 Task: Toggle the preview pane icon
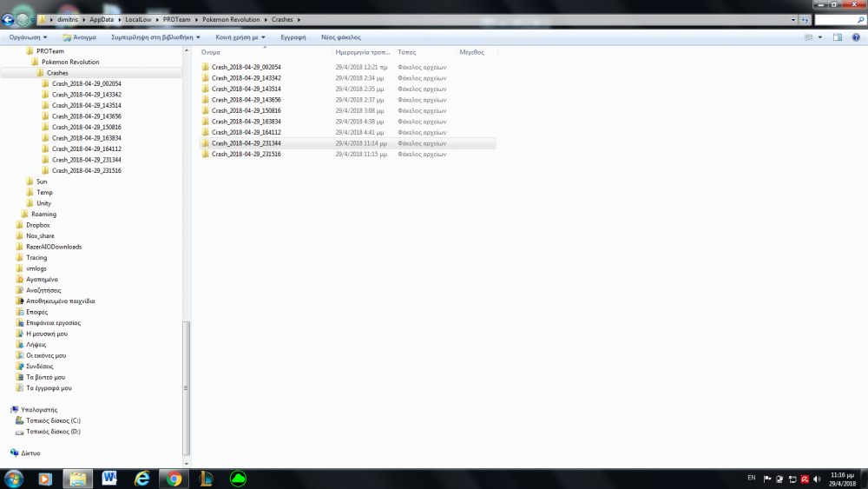pyautogui.click(x=838, y=37)
